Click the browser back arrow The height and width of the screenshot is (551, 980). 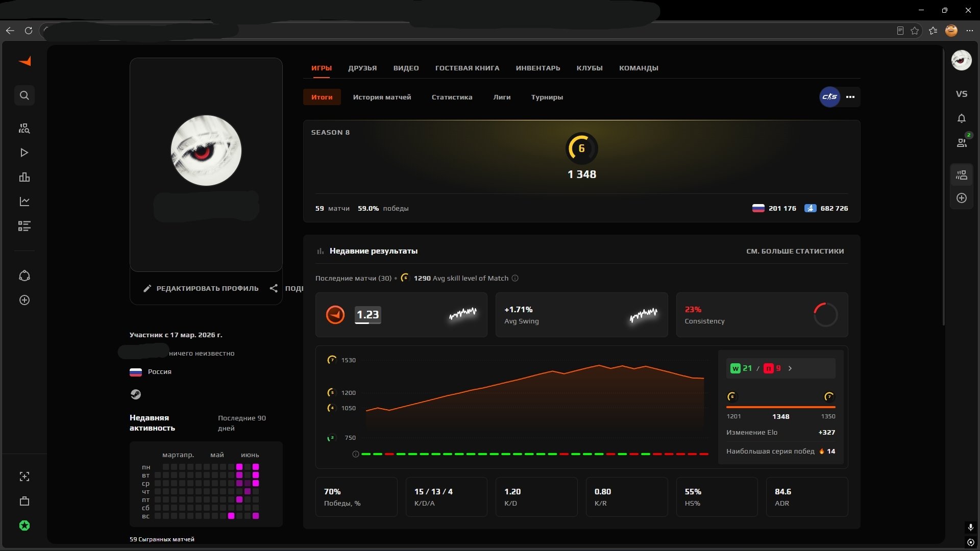(10, 31)
